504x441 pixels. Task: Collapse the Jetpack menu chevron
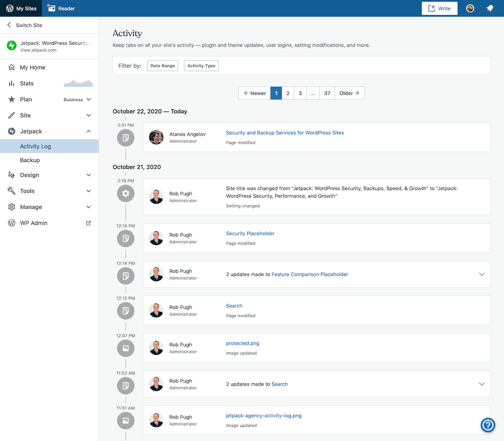click(x=89, y=131)
